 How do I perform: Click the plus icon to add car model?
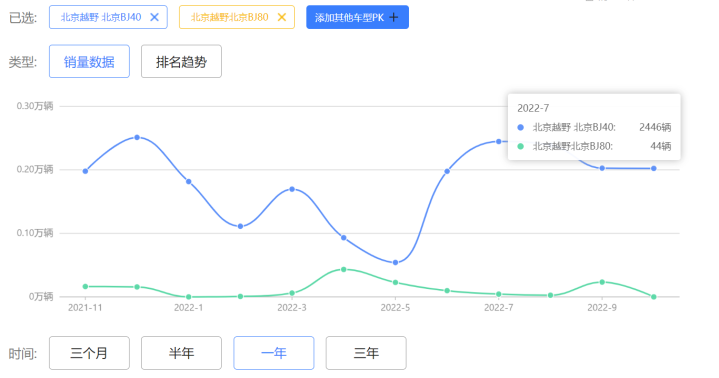point(393,17)
